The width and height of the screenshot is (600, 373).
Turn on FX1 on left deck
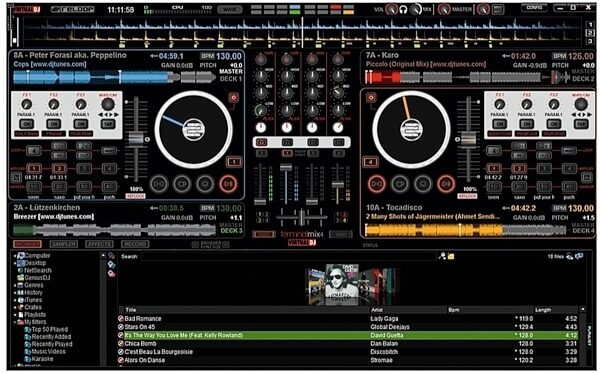26,124
